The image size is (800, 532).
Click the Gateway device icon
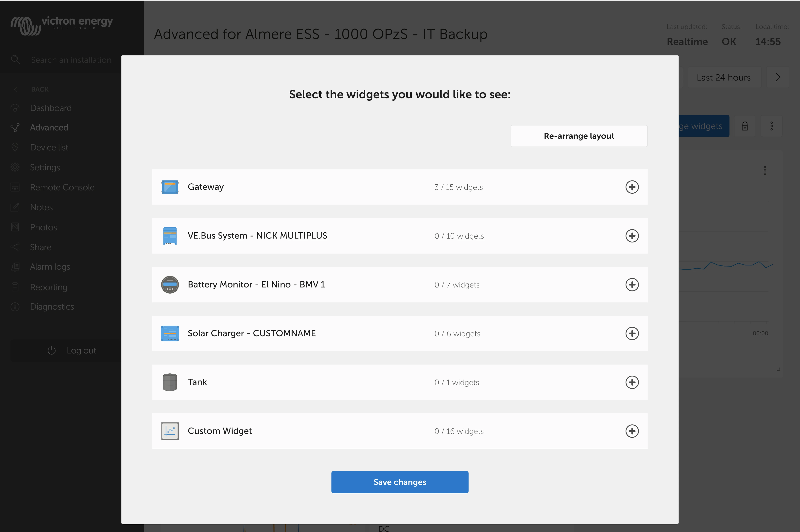click(x=170, y=187)
